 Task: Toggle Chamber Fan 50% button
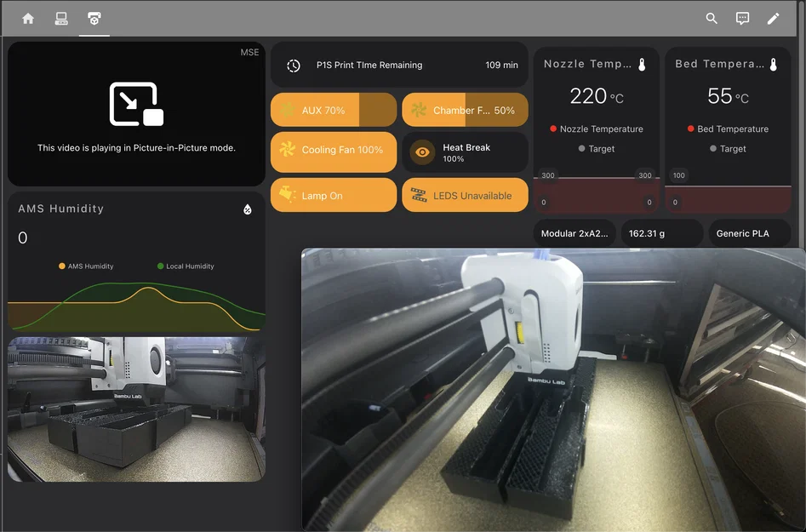tap(465, 110)
